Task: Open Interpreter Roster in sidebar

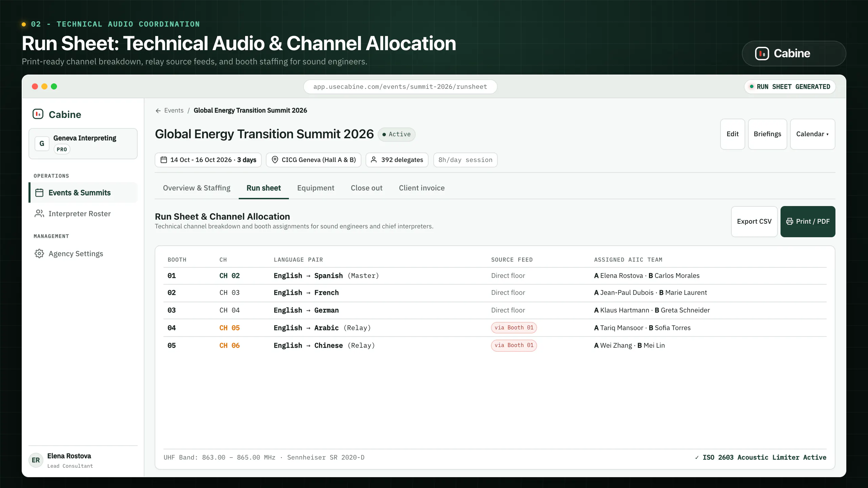Action: click(83, 213)
